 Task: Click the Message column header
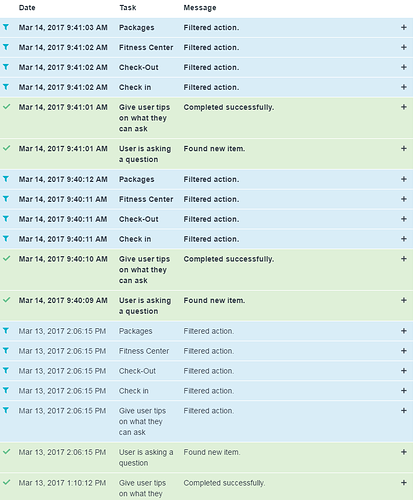click(200, 8)
